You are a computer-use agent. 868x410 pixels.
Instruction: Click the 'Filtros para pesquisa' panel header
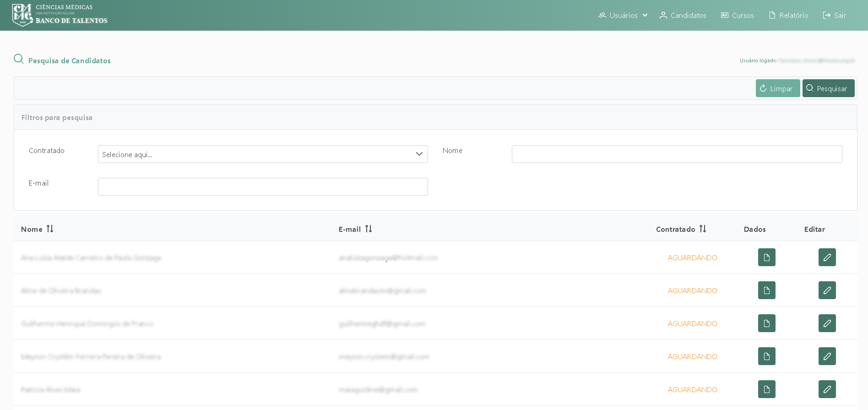point(435,117)
